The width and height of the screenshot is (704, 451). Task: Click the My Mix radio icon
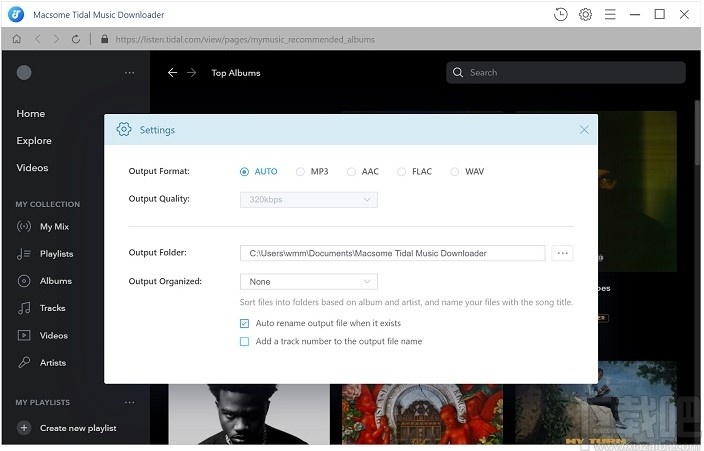pyautogui.click(x=24, y=226)
